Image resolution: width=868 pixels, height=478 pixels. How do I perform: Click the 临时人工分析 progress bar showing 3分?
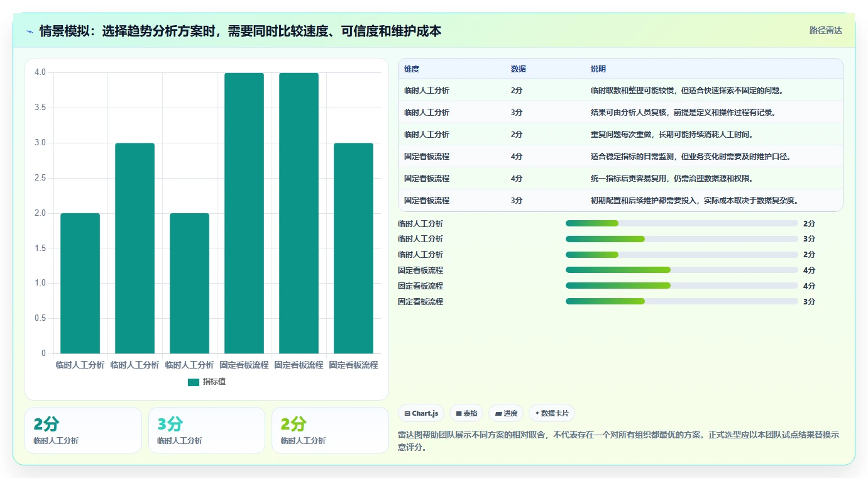682,239
